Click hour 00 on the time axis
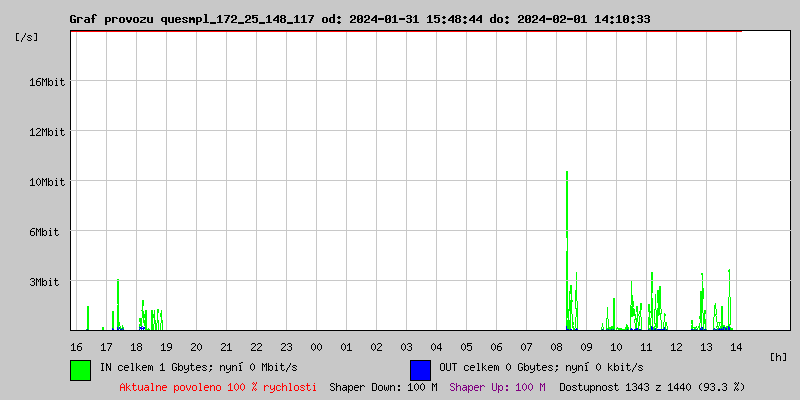 (x=316, y=347)
